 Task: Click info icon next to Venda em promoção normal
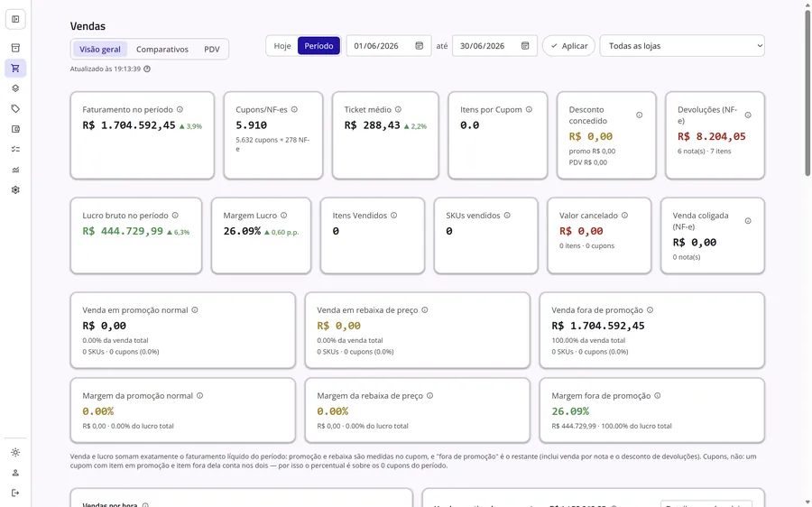(195, 310)
